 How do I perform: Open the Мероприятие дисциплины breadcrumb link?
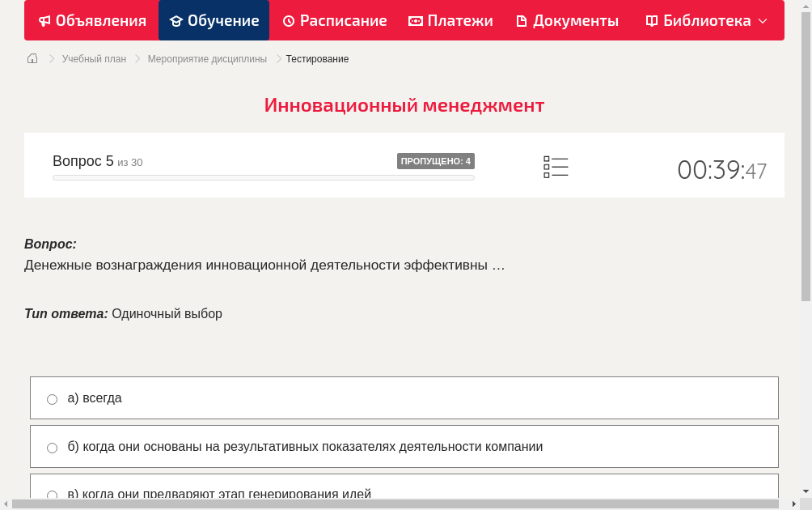tap(206, 58)
